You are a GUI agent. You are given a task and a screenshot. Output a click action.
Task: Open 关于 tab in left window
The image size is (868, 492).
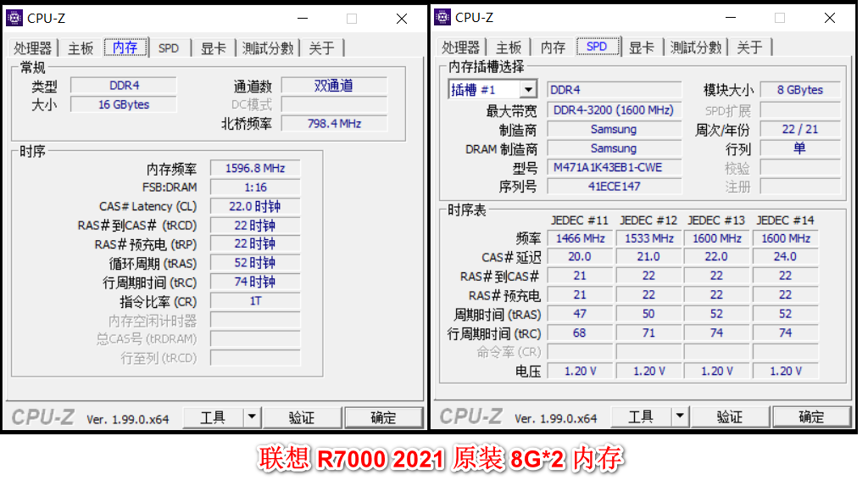pos(321,48)
